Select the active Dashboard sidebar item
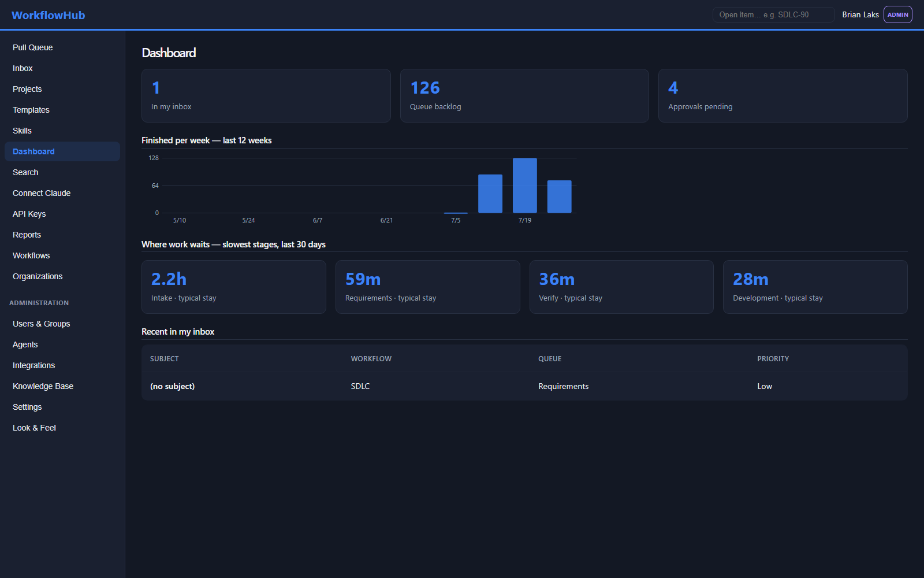 coord(62,151)
